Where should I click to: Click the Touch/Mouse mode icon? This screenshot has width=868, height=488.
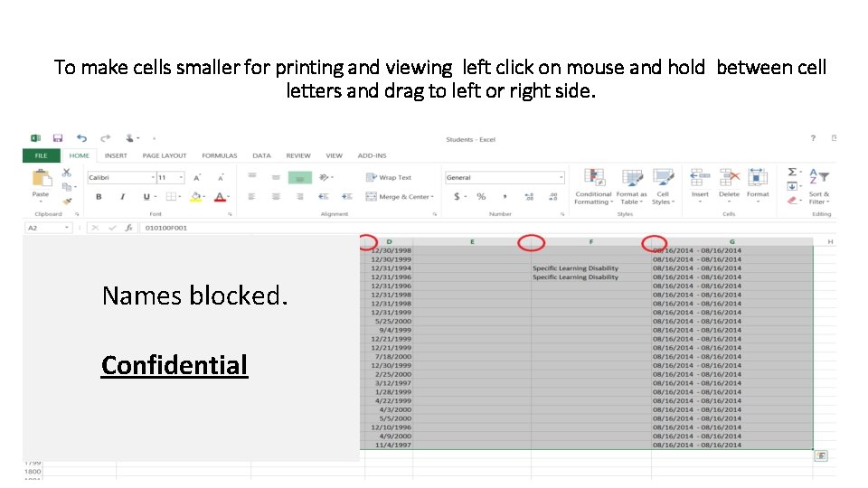pyautogui.click(x=129, y=137)
